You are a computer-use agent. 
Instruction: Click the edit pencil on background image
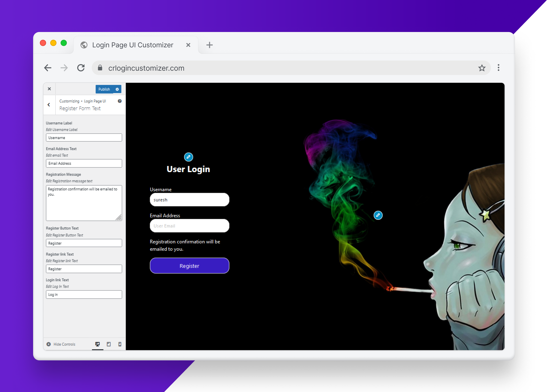tap(378, 215)
